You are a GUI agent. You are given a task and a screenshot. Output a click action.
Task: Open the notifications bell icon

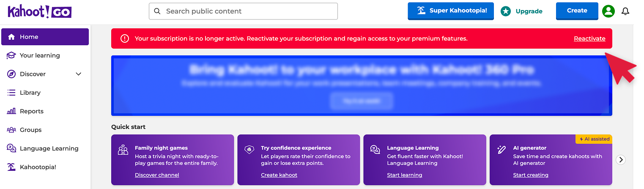(x=625, y=11)
